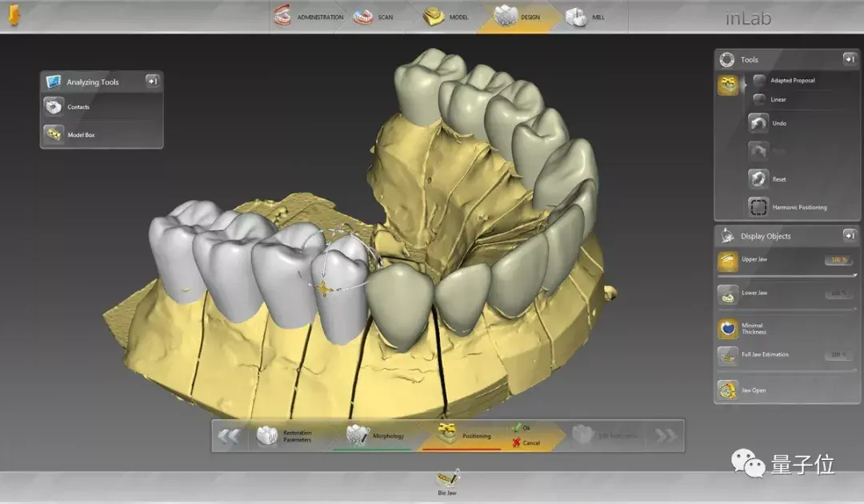Viewport: 864px width, 504px height.
Task: Click the Contacts tool icon
Action: pos(54,106)
